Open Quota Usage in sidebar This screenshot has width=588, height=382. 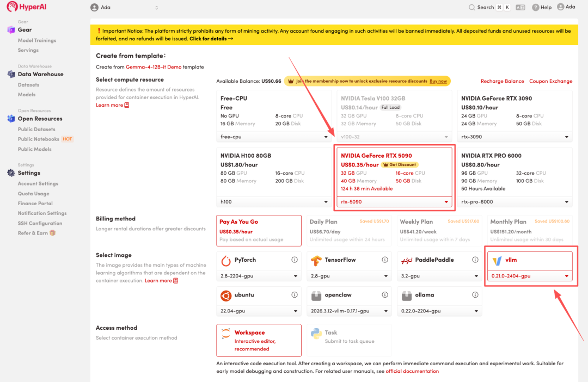click(33, 193)
